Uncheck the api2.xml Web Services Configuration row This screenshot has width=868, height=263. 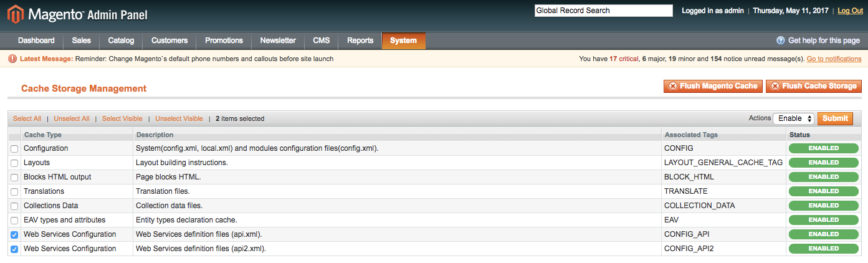click(14, 249)
